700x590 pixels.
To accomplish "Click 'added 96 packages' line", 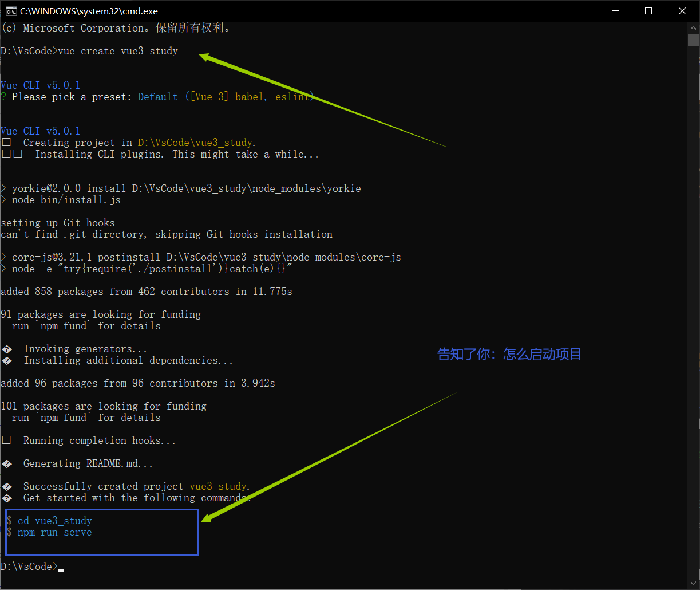I will (x=138, y=383).
